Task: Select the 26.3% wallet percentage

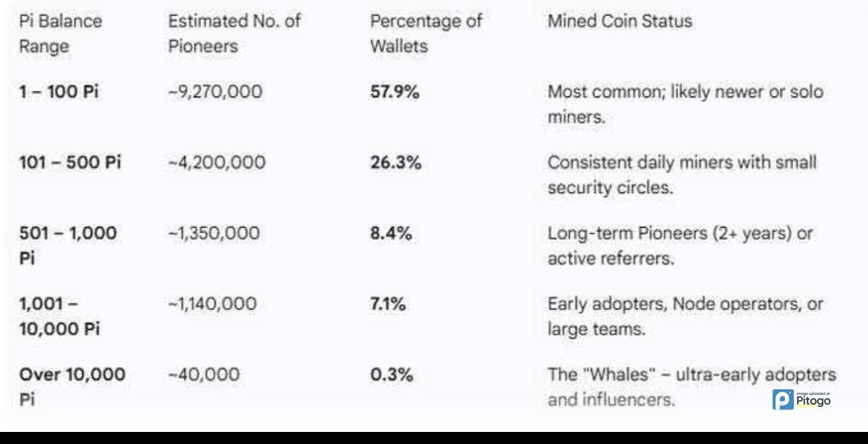Action: click(396, 162)
